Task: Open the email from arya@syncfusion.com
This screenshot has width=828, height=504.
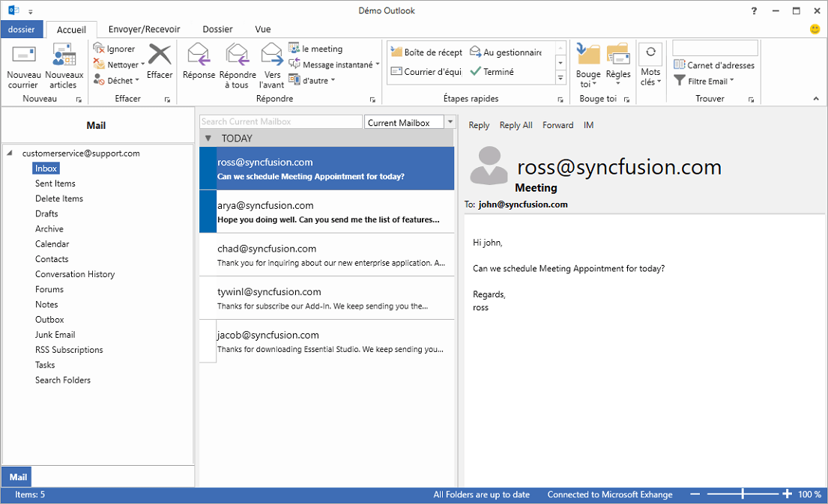Action: 330,211
